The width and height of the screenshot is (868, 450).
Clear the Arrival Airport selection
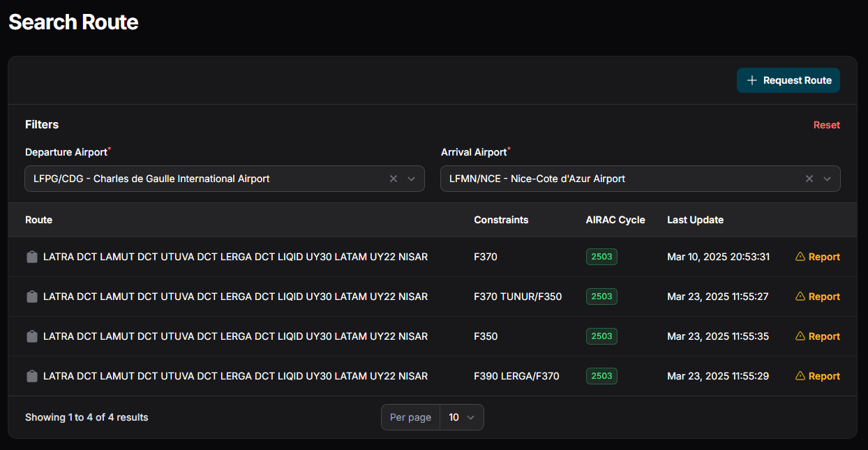click(809, 179)
